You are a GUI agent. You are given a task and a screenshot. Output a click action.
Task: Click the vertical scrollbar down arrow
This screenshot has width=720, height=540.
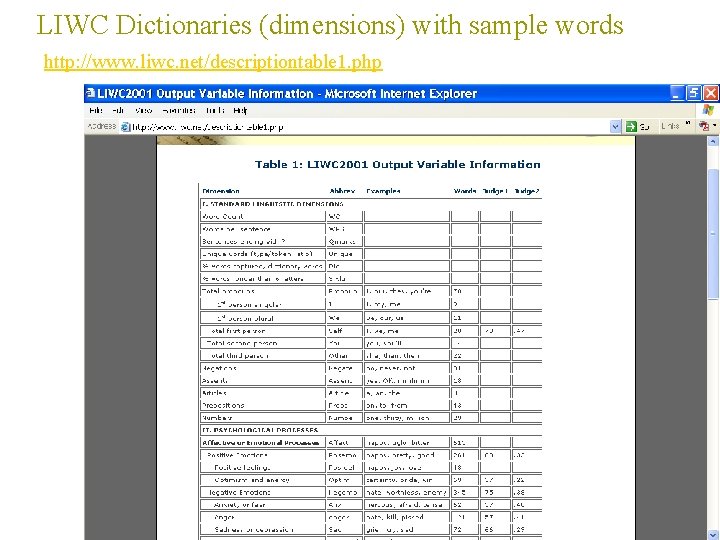tap(713, 535)
